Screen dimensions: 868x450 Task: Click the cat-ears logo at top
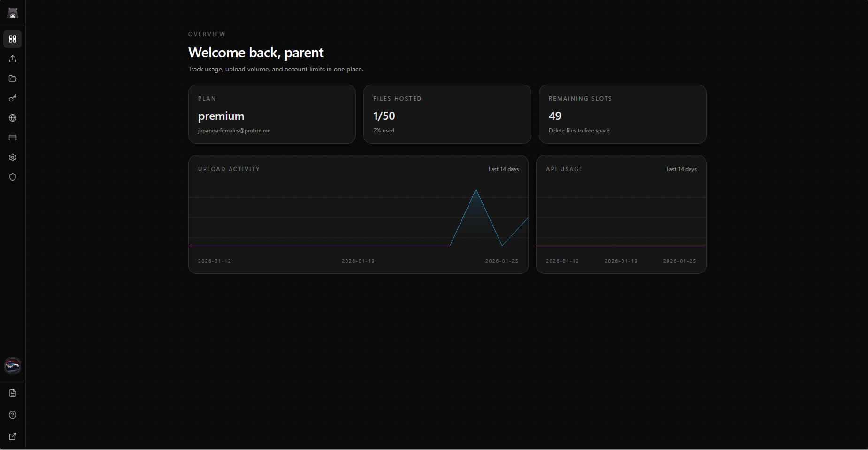click(13, 13)
